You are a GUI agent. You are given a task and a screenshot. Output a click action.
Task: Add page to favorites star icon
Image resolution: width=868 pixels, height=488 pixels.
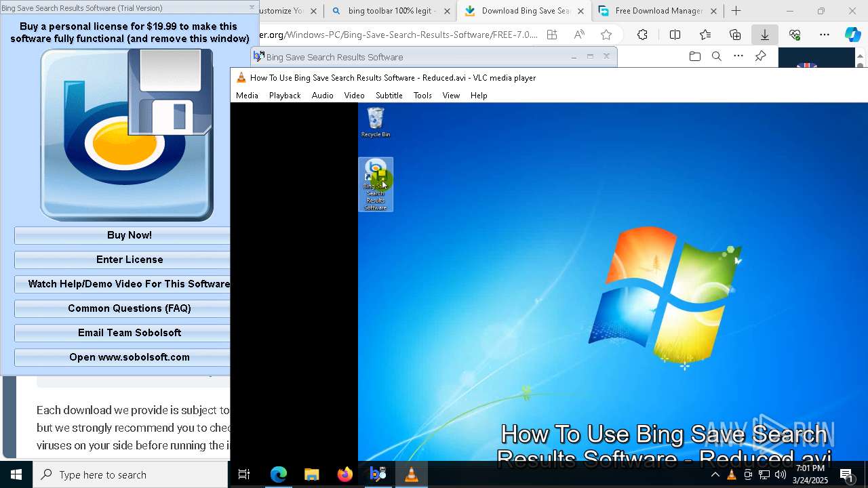tap(606, 35)
